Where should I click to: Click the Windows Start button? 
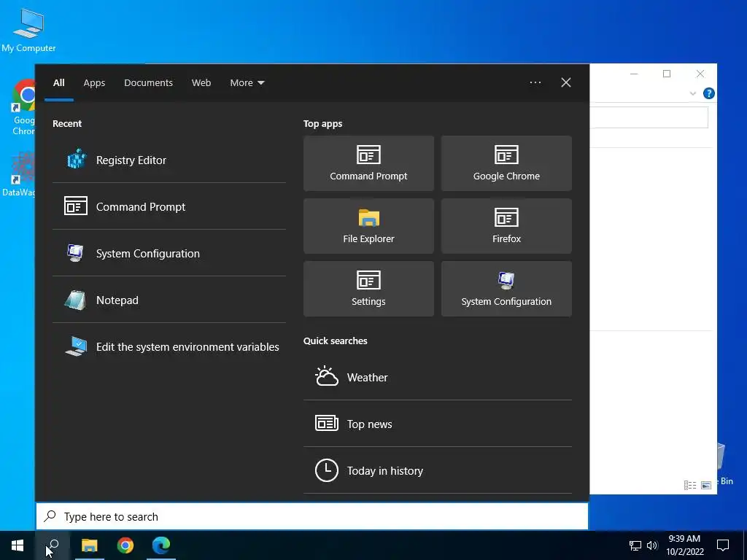pos(18,545)
